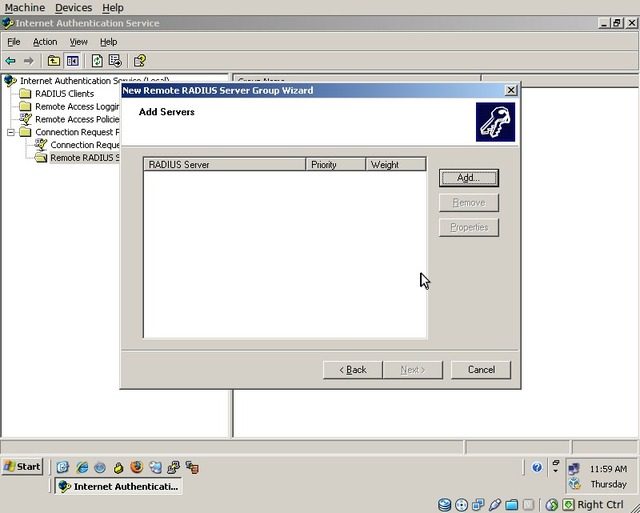640x513 pixels.
Task: Click the Refresh toolbar icon
Action: point(97,61)
